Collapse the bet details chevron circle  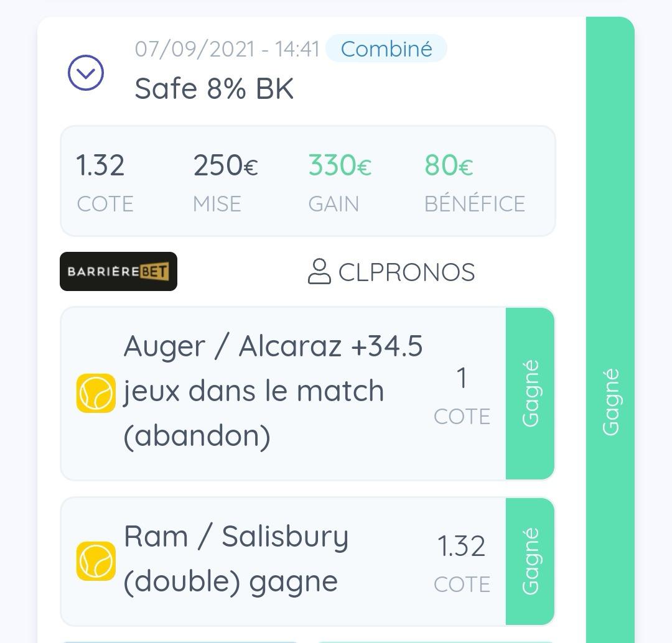pyautogui.click(x=86, y=72)
